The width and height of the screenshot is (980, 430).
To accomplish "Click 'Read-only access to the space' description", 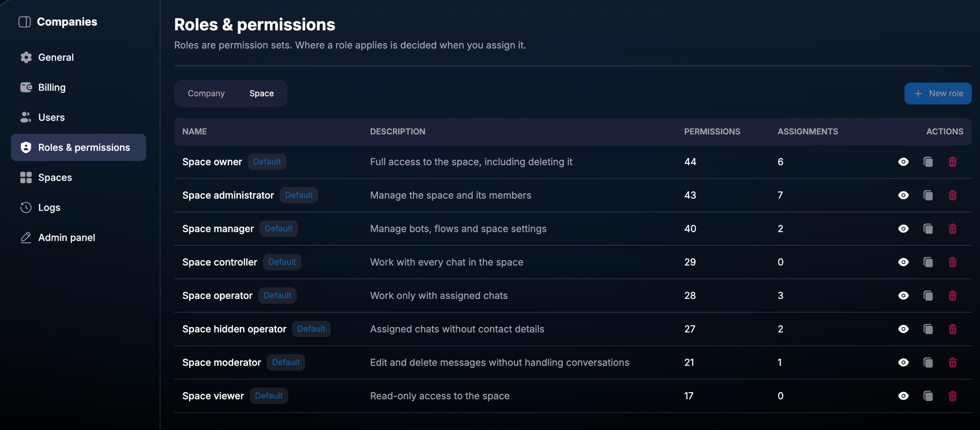I will coord(440,396).
